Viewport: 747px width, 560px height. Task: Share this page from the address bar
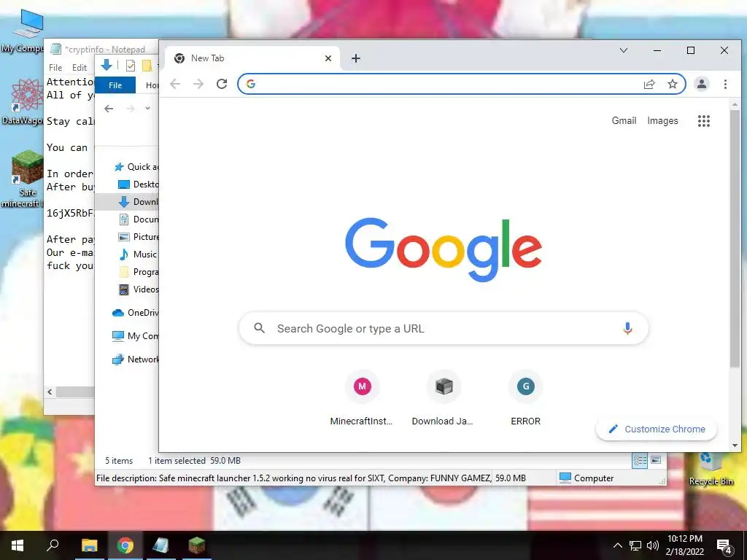tap(649, 85)
